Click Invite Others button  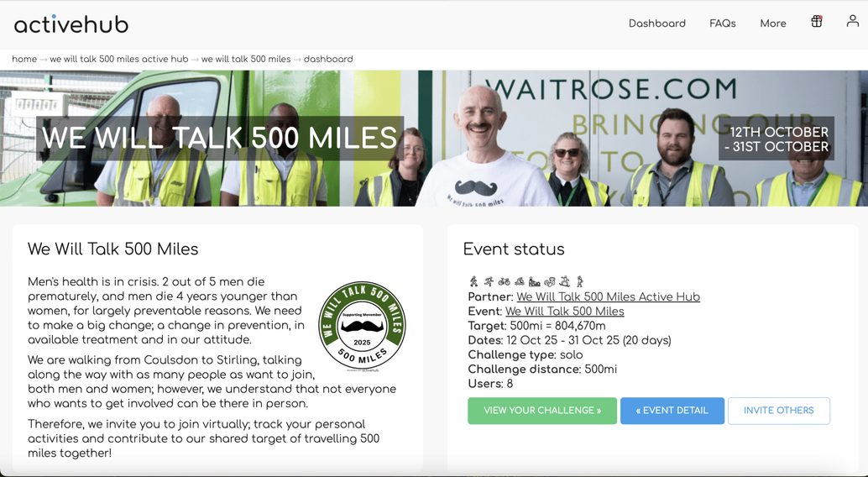tap(778, 411)
